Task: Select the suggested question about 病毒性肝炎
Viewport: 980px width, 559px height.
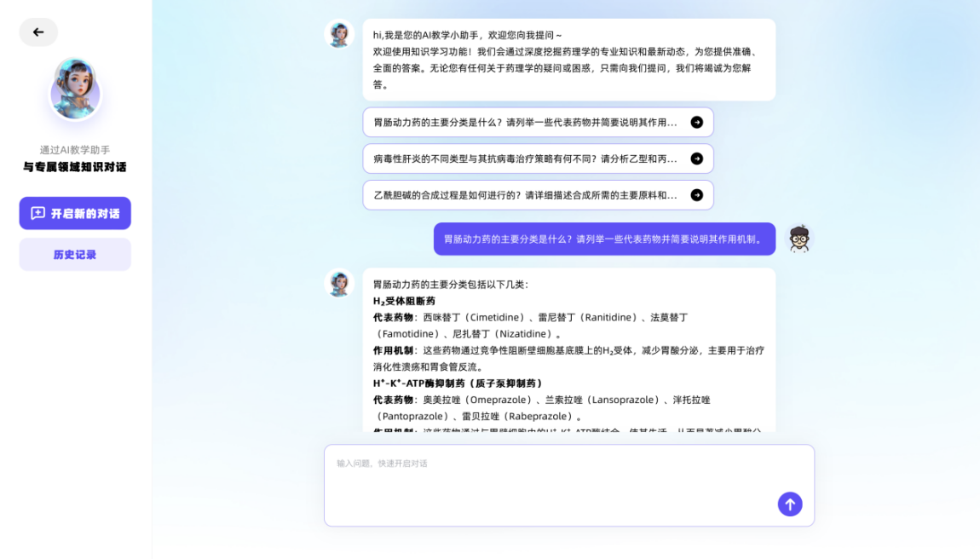Action: point(524,158)
